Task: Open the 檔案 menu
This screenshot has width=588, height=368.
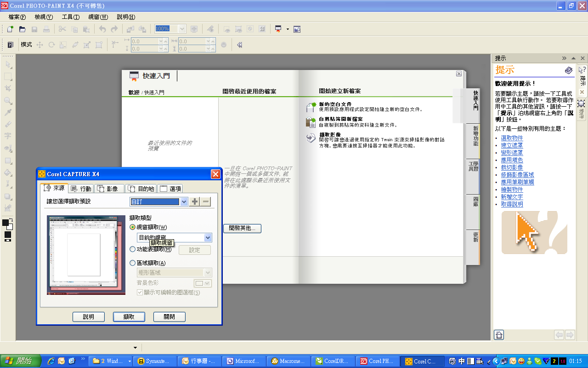Action: click(x=17, y=17)
